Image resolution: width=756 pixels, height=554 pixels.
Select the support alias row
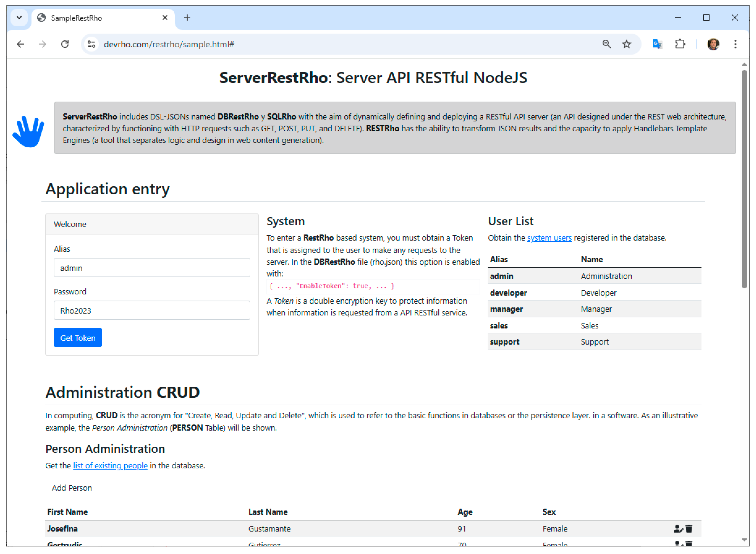(594, 341)
